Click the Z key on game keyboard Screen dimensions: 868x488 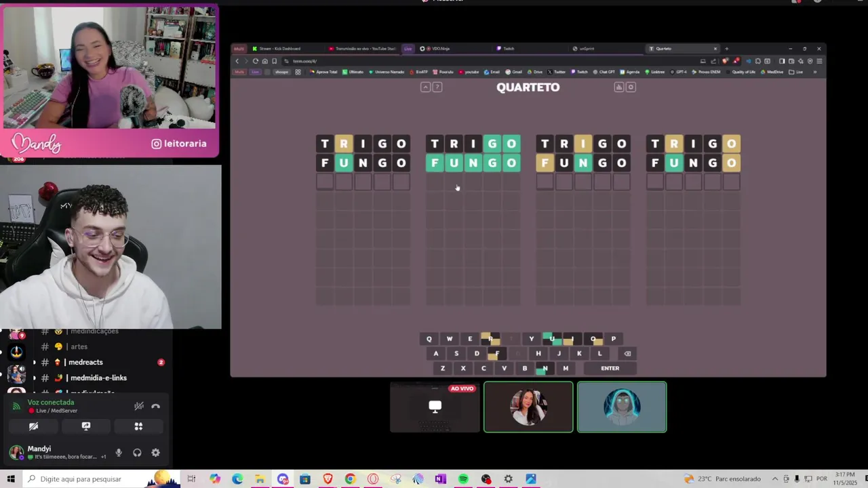(443, 368)
